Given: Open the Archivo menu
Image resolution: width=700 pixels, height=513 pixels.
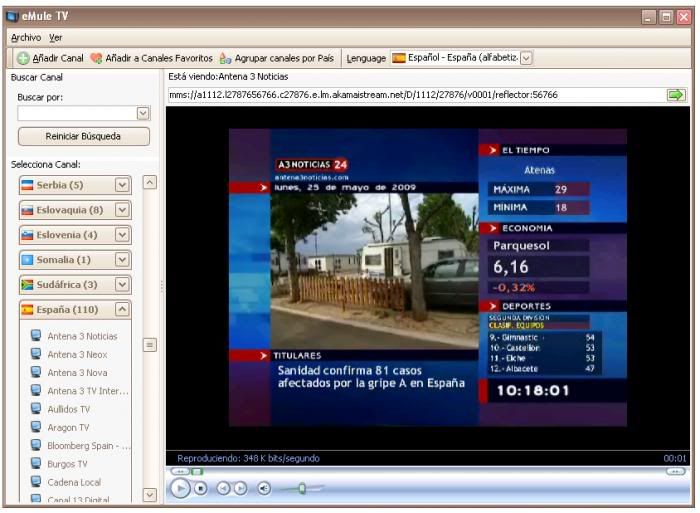Looking at the screenshot, I should pyautogui.click(x=26, y=38).
